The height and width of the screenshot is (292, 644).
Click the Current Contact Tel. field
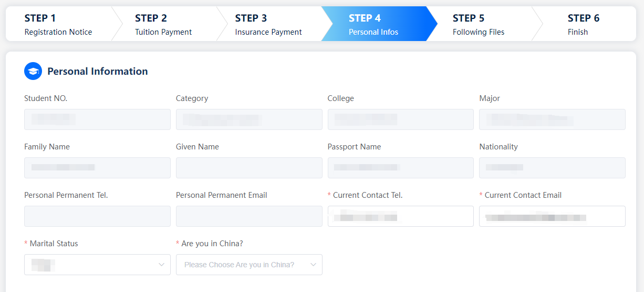[x=401, y=216]
